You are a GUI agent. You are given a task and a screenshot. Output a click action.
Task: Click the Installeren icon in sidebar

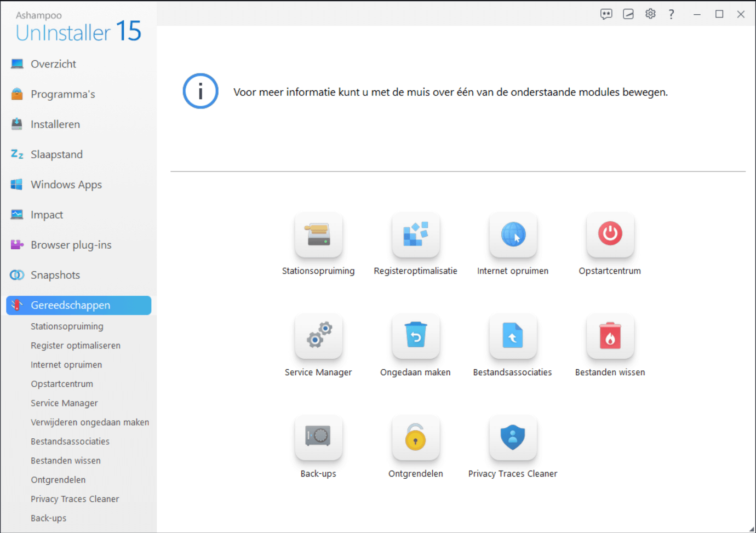coord(17,124)
